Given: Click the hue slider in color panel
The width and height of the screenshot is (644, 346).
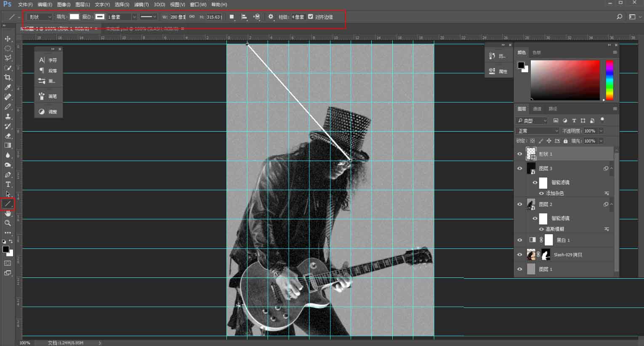Looking at the screenshot, I should tap(609, 80).
